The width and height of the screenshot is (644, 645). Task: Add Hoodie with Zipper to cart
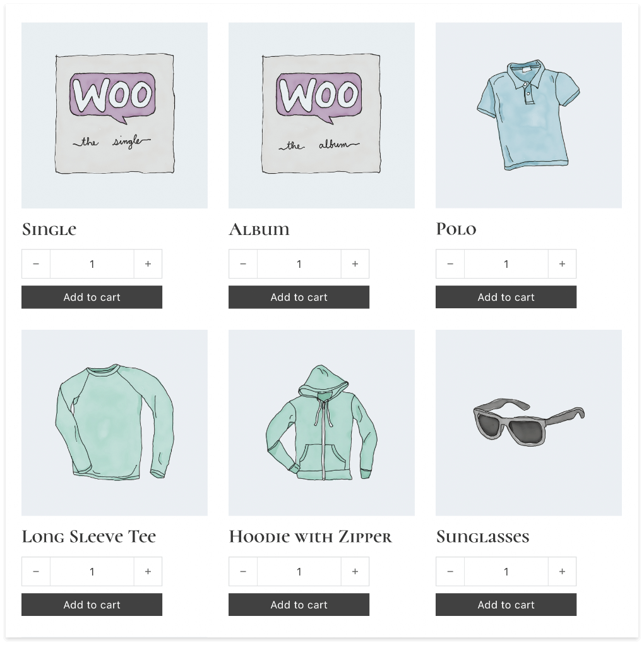click(299, 605)
